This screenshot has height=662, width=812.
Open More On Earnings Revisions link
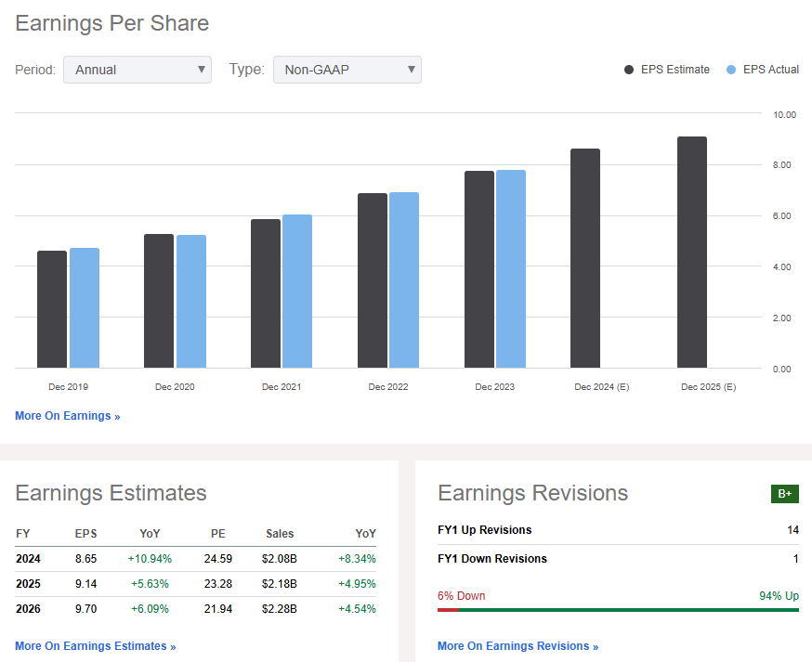click(517, 645)
